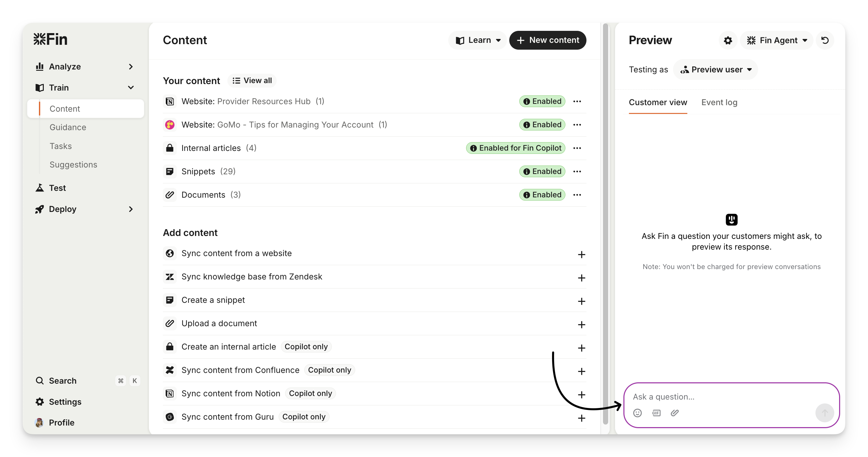Click the Preview settings gear icon
Image resolution: width=868 pixels, height=457 pixels.
click(x=728, y=41)
